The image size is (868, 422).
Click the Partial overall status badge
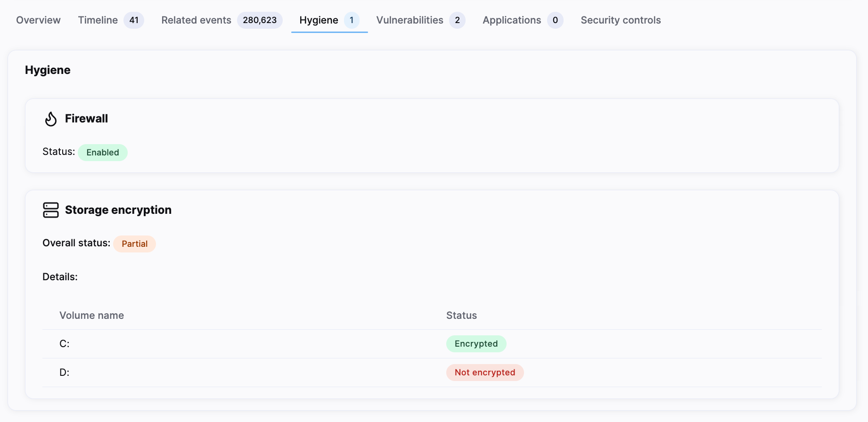(135, 244)
